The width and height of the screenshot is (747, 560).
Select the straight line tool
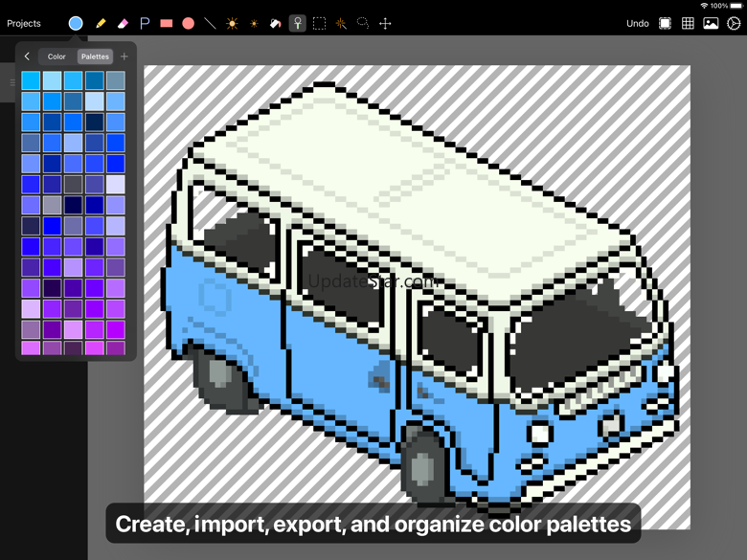point(210,23)
